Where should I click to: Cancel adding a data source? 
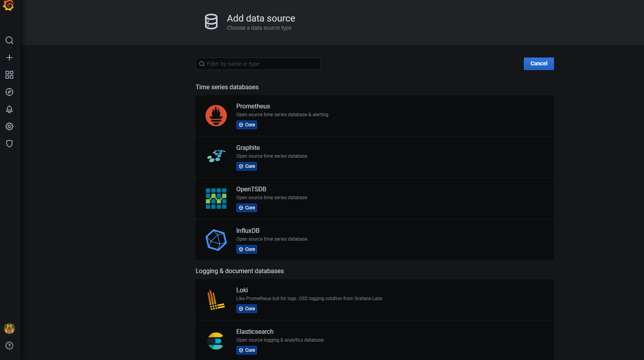[x=539, y=64]
